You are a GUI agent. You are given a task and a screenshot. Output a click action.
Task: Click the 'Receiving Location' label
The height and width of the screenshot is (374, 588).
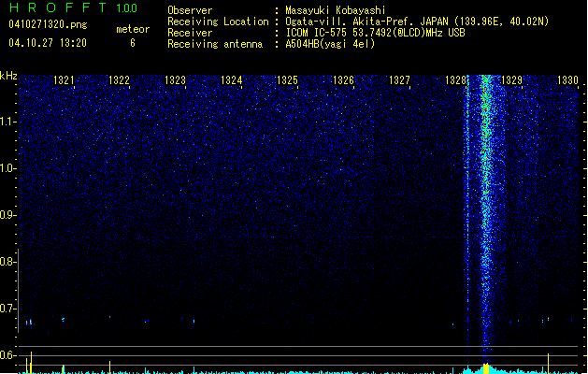(x=218, y=22)
